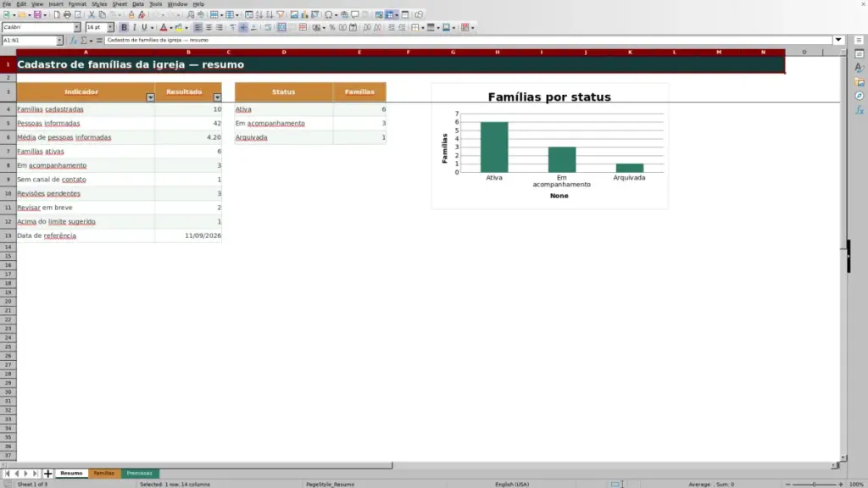The width and height of the screenshot is (868, 488).
Task: Click the Merge and Center Cells icon
Action: 281,28
